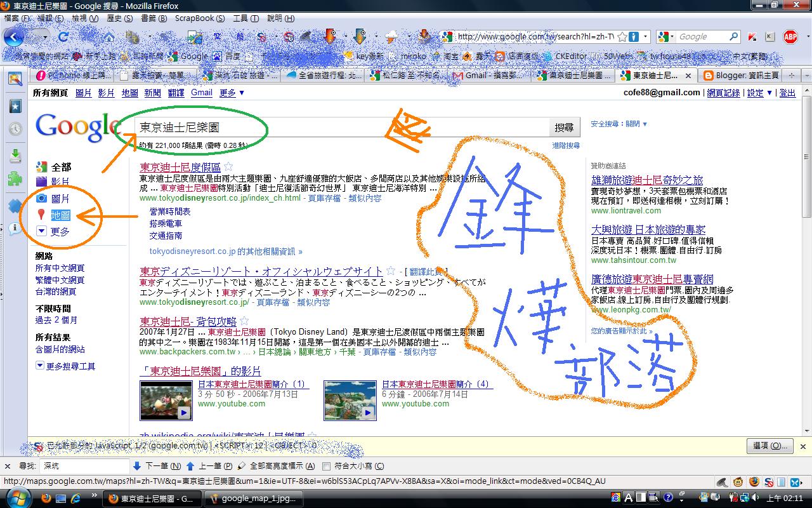
Task: Open the sidebar bookmarks star icon
Action: (x=15, y=105)
